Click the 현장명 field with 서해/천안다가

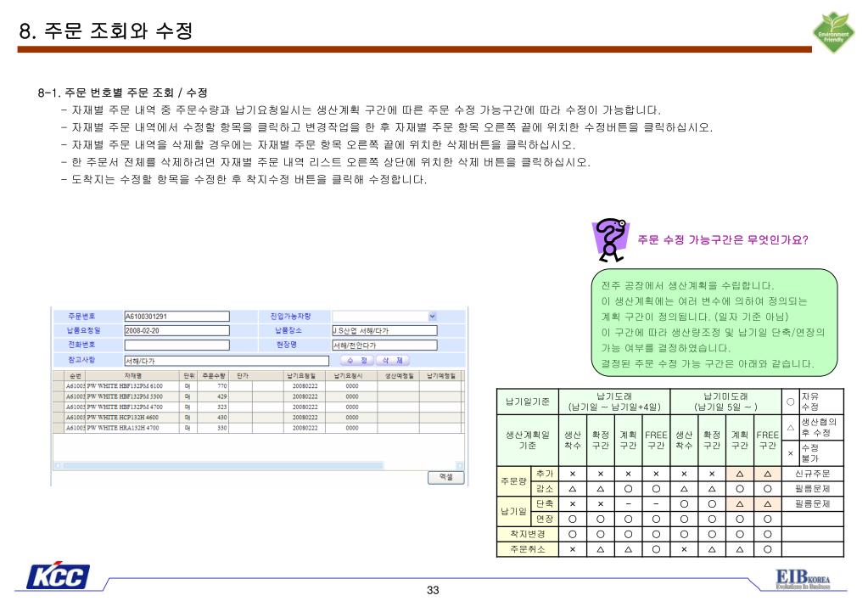[384, 345]
